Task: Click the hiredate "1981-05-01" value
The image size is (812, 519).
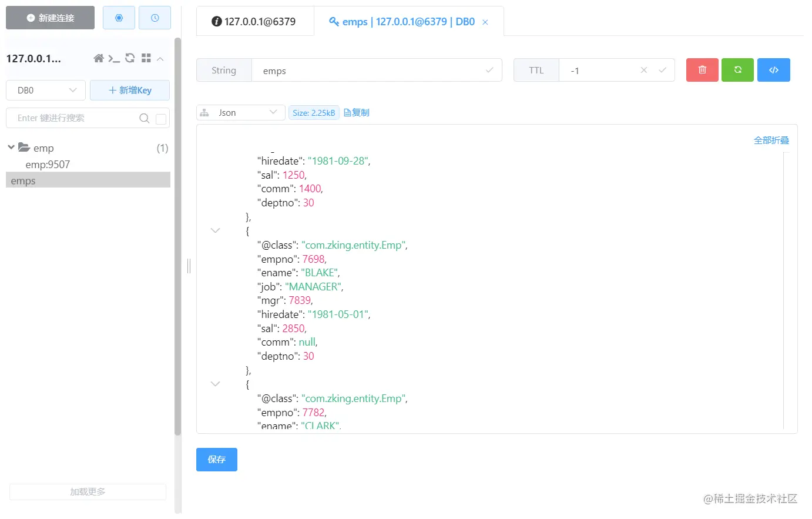Action: point(338,314)
